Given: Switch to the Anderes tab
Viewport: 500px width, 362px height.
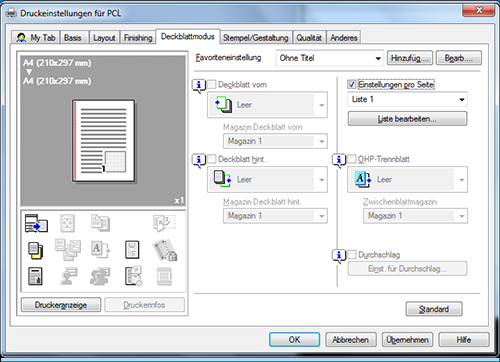Looking at the screenshot, I should (x=344, y=38).
